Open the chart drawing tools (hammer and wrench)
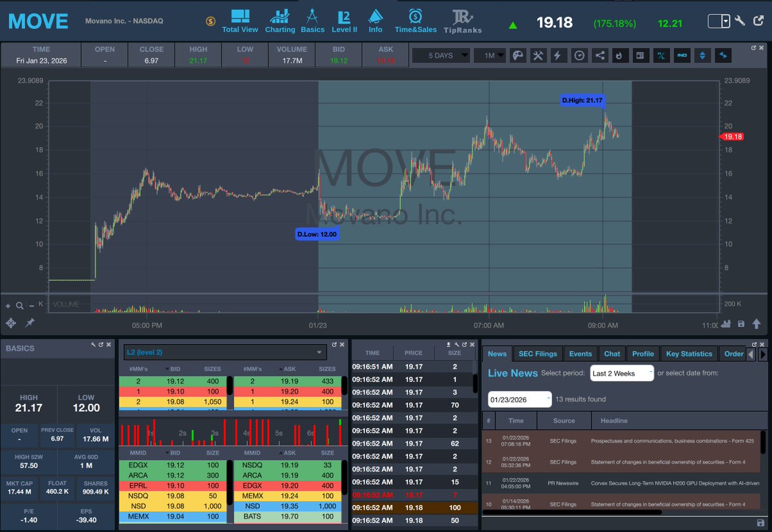 click(x=538, y=55)
